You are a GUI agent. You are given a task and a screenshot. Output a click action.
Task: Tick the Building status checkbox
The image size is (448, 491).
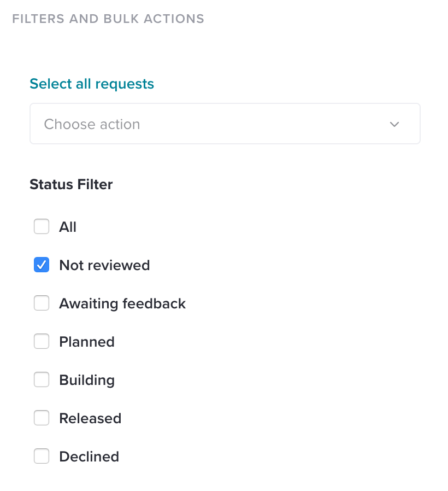42,379
